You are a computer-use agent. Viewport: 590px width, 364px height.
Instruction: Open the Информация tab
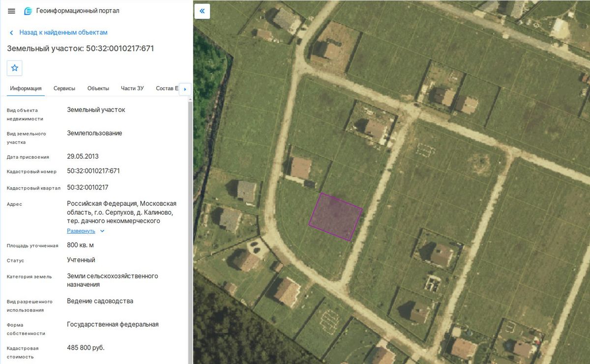coord(26,88)
